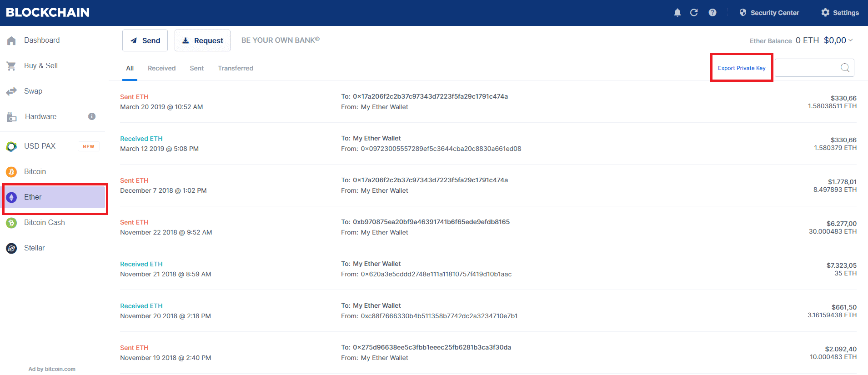Click the 35 ETH amount
Viewport: 868px width, 375px height.
coord(845,273)
